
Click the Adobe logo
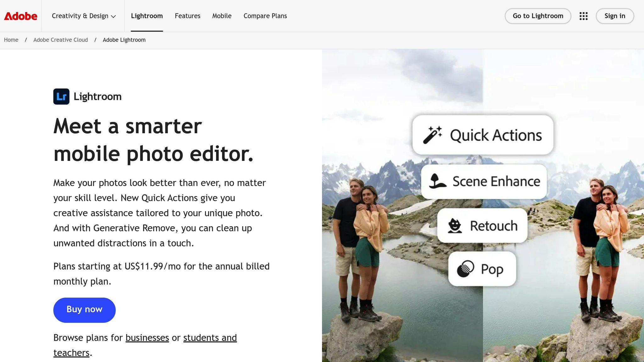pyautogui.click(x=20, y=16)
